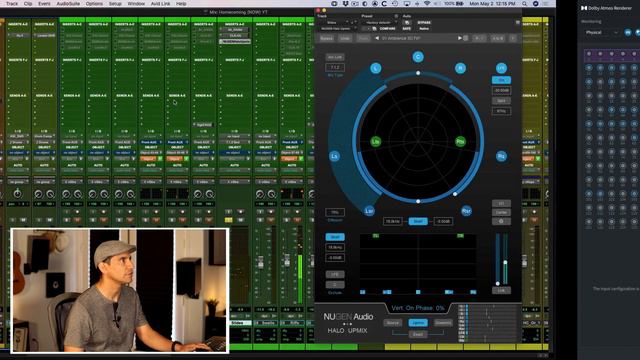
Task: Click the Bypass button in Halo toolbar
Action: point(326,38)
